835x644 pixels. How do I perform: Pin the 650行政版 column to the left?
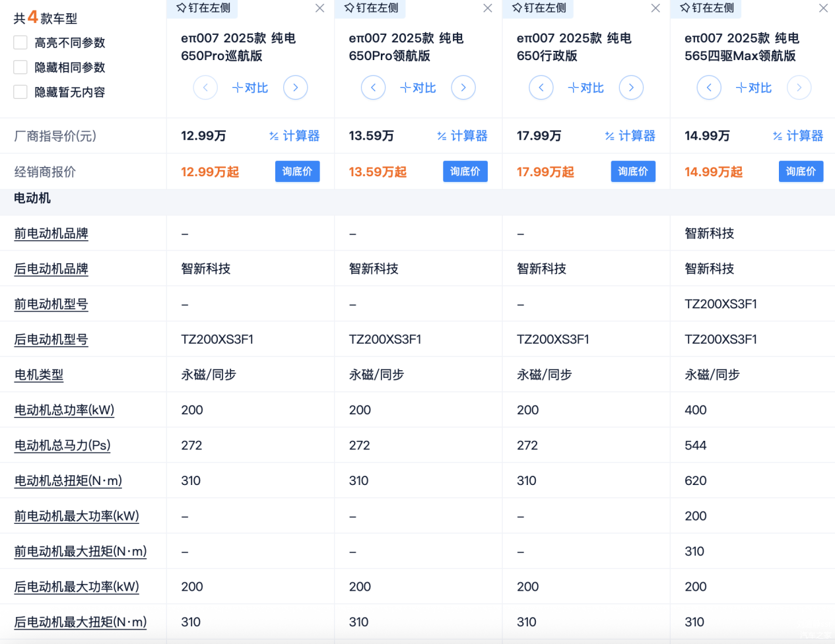[x=538, y=9]
